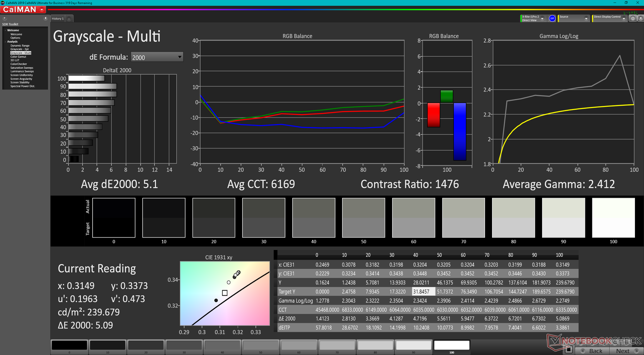Viewport: 644px width, 355px height.
Task: Open the Source dropdown
Action: tap(573, 18)
